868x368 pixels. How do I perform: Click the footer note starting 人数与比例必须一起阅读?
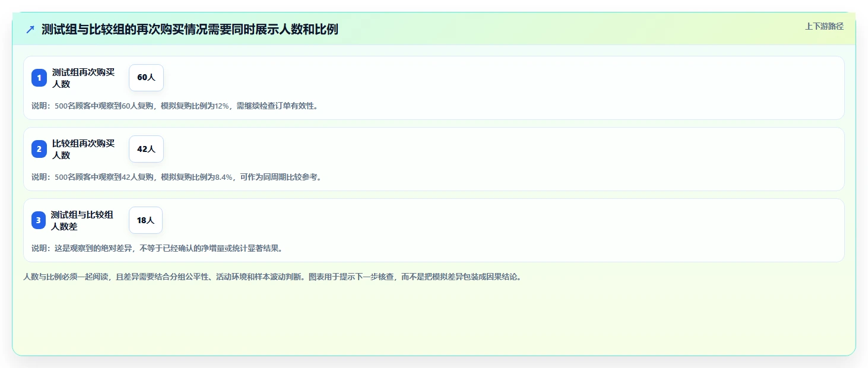click(x=273, y=277)
